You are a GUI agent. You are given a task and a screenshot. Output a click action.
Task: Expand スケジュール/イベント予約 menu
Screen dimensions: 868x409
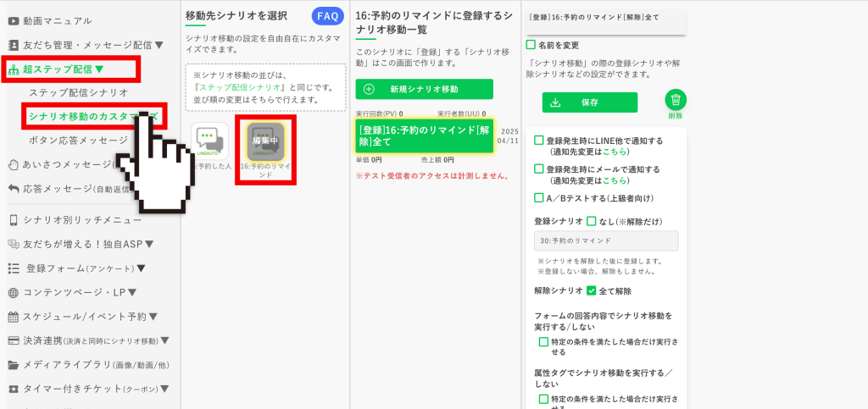(x=83, y=317)
